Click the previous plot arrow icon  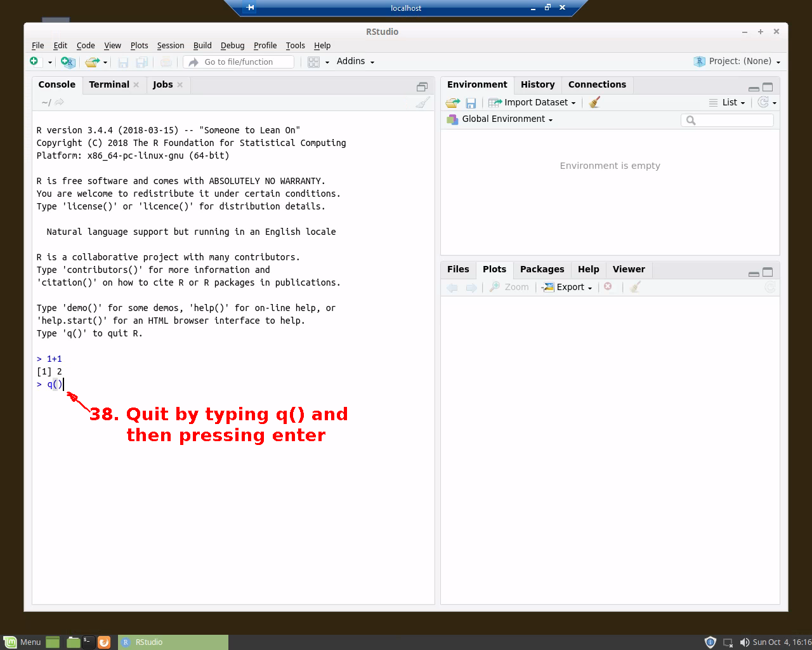click(x=452, y=288)
